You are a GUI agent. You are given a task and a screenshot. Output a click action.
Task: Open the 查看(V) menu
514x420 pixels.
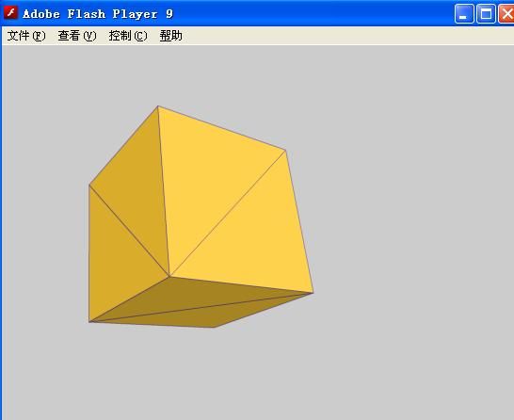77,36
